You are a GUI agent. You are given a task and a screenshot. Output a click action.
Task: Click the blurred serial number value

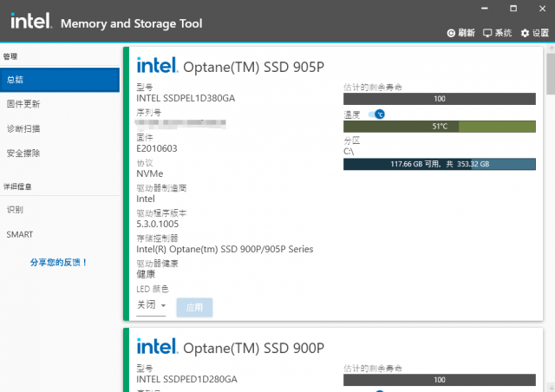pyautogui.click(x=180, y=123)
